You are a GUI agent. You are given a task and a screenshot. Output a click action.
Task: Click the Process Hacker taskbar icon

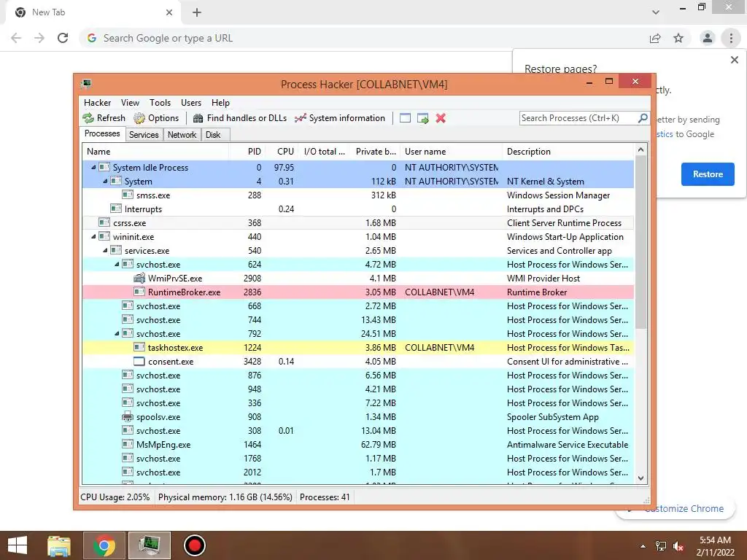(x=150, y=545)
